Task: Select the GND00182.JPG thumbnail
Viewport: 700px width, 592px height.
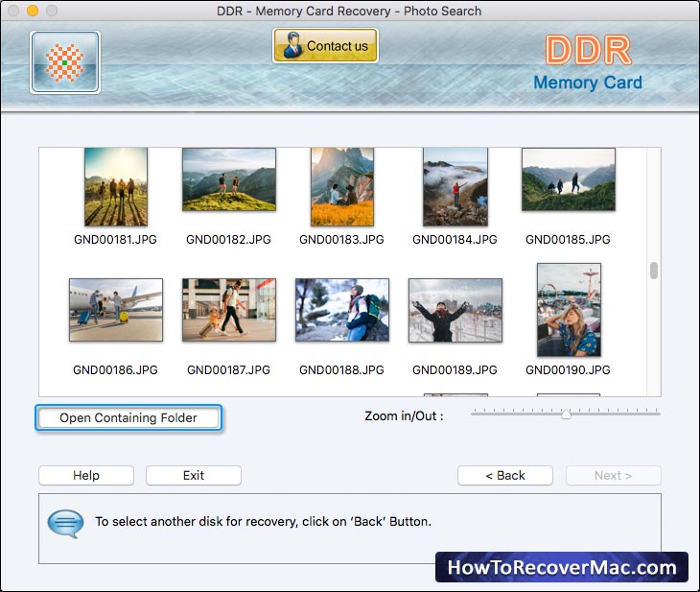Action: (x=229, y=179)
